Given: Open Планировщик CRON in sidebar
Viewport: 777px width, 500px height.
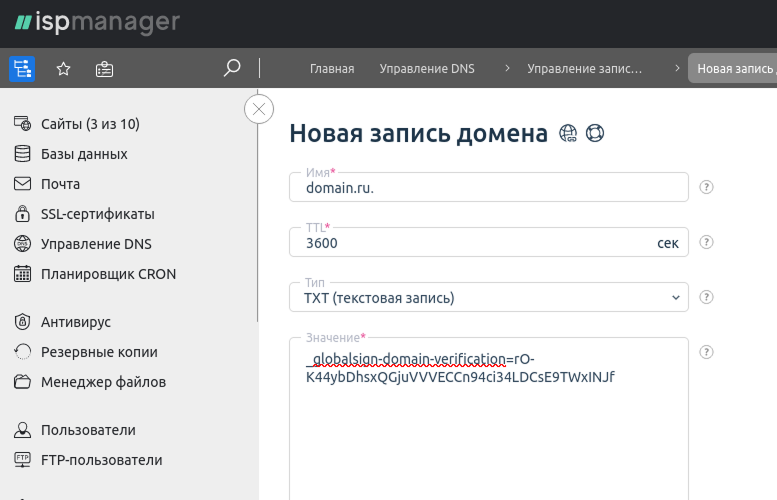Looking at the screenshot, I should point(108,274).
